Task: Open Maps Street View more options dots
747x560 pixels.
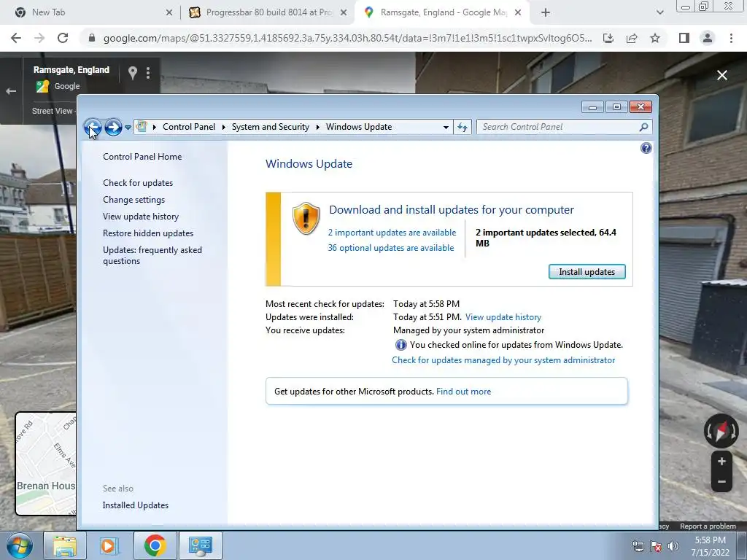Action: point(148,73)
